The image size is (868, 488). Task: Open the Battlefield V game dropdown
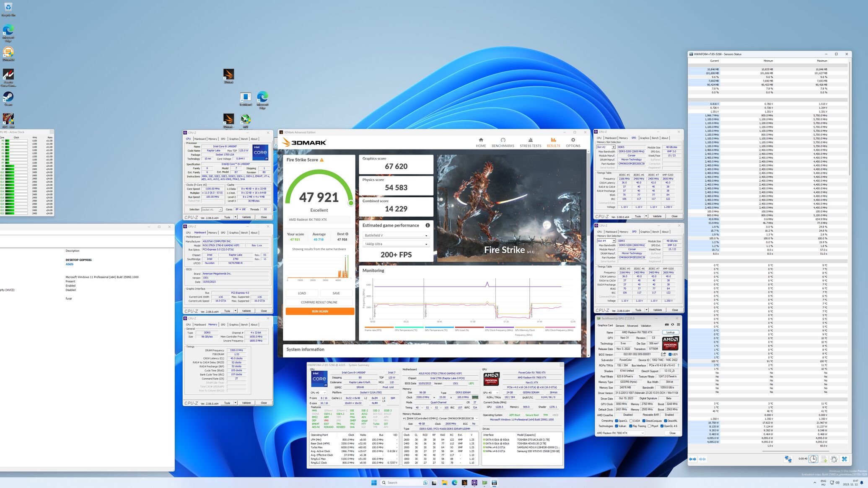pyautogui.click(x=396, y=235)
